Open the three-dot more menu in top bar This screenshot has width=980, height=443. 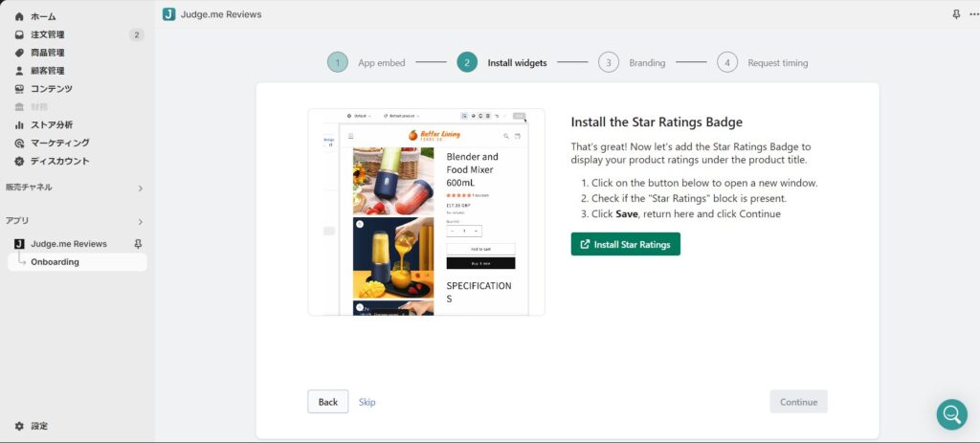973,14
